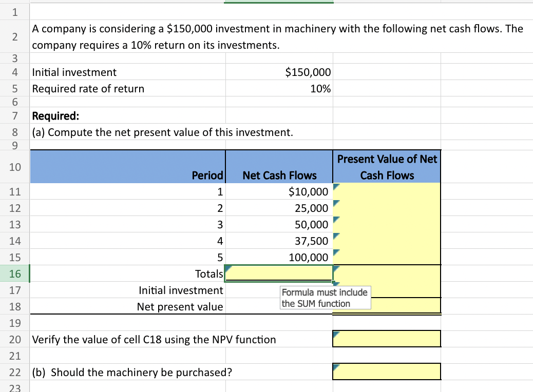
Task: Click the SUM function requirement tooltip
Action: click(x=325, y=298)
